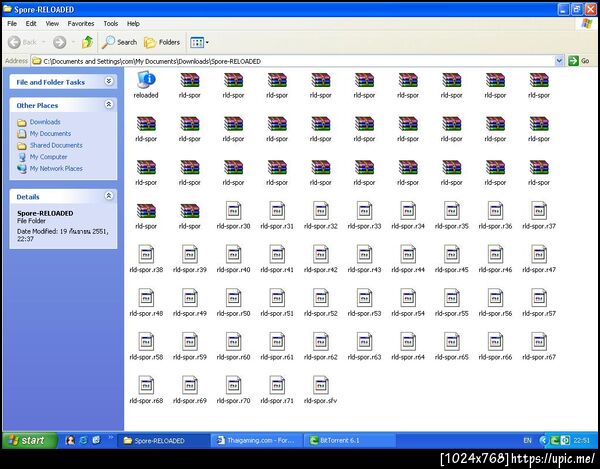Click the EN language indicator
This screenshot has width=600, height=469.
point(527,440)
